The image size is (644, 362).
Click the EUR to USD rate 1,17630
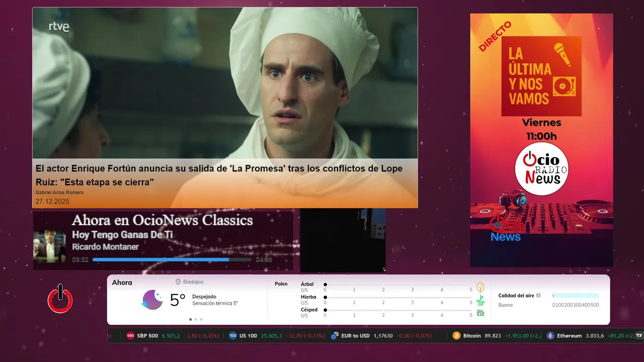(383, 336)
